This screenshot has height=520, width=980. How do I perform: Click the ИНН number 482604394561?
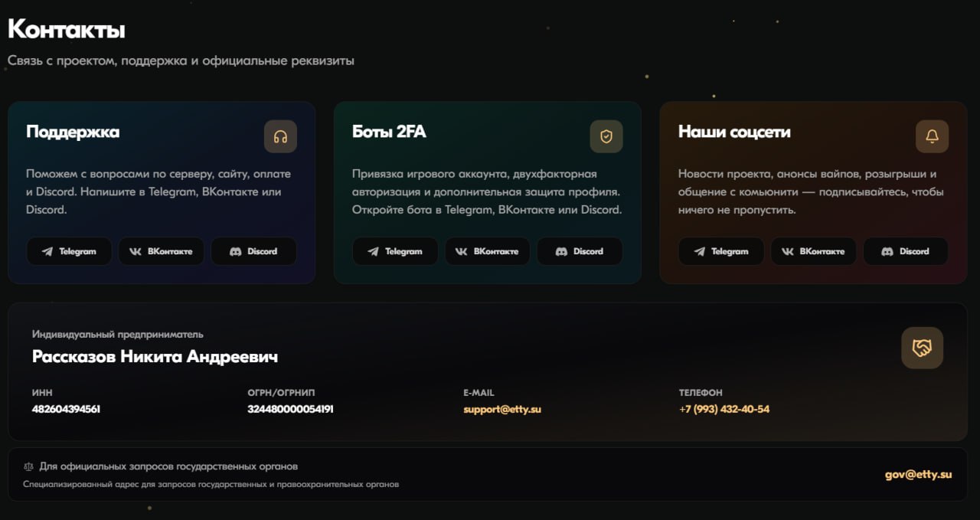66,409
